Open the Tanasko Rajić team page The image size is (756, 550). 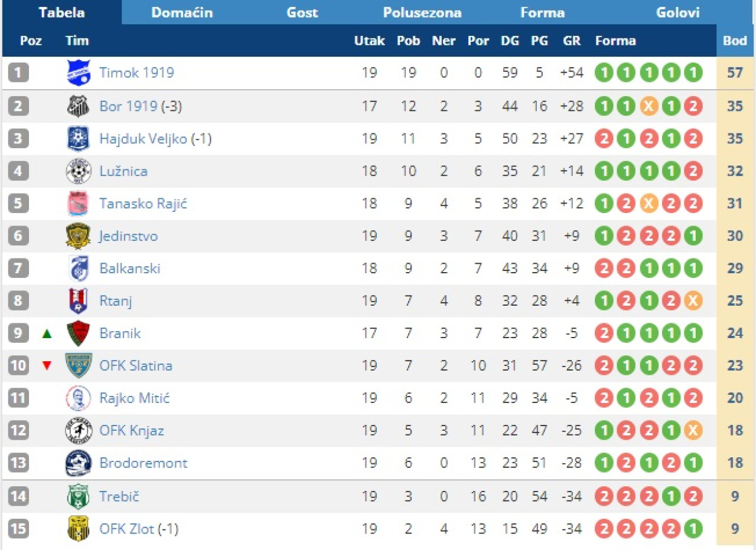[144, 204]
